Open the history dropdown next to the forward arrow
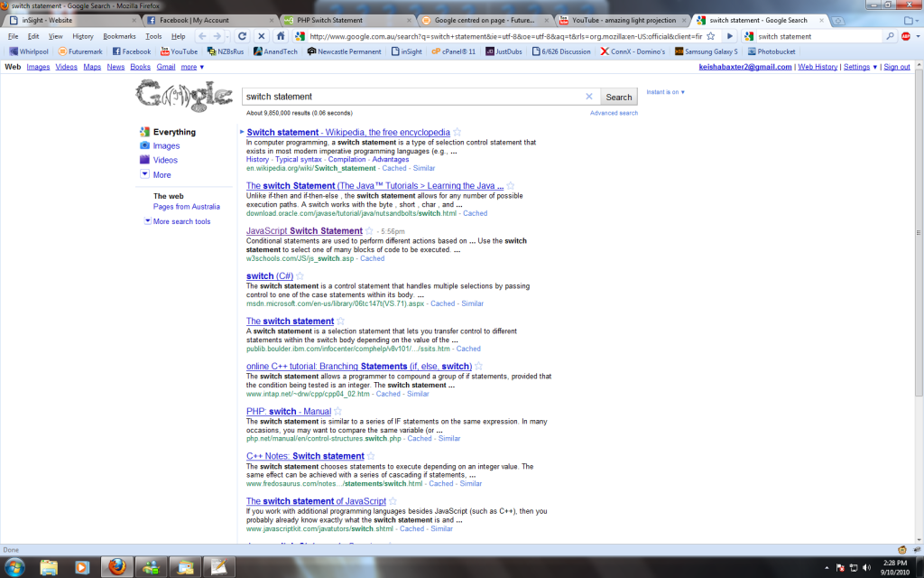This screenshot has width=924, height=578. (x=227, y=36)
